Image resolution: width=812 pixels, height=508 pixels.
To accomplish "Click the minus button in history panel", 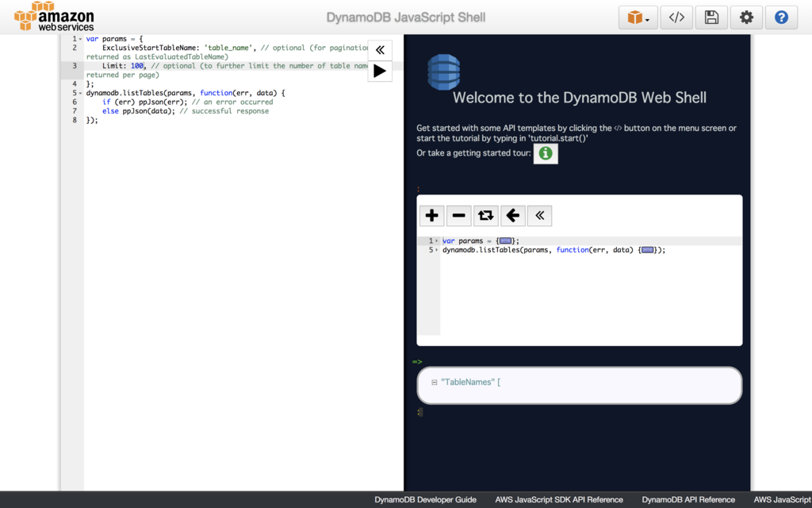I will pyautogui.click(x=459, y=216).
